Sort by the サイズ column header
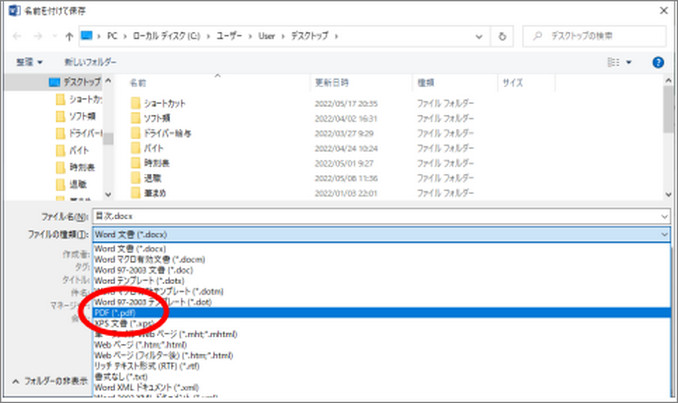The width and height of the screenshot is (678, 403). [513, 83]
